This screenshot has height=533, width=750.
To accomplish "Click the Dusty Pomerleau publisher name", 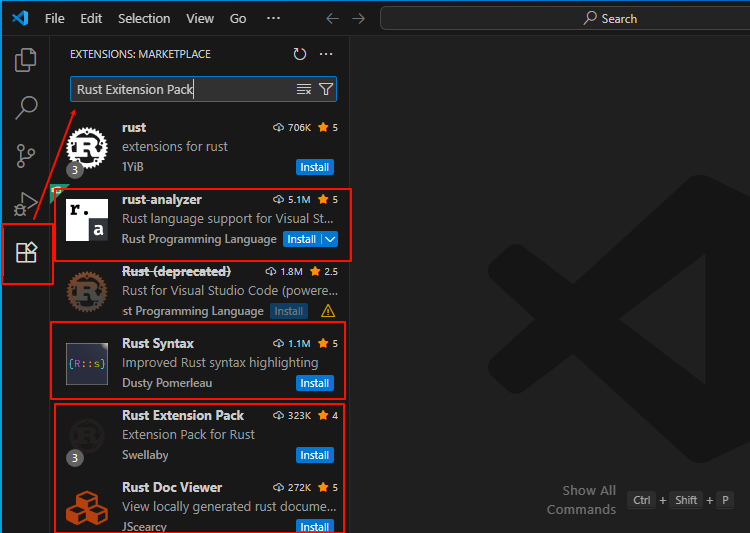I will [167, 383].
